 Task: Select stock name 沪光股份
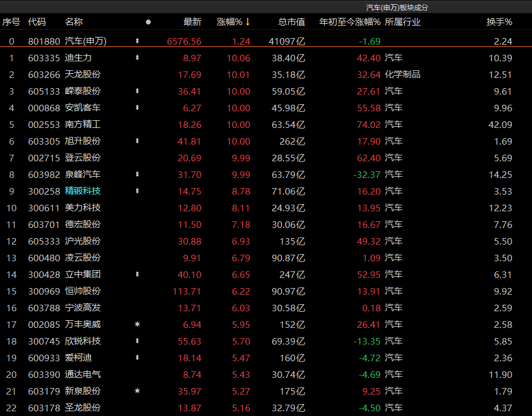click(83, 240)
